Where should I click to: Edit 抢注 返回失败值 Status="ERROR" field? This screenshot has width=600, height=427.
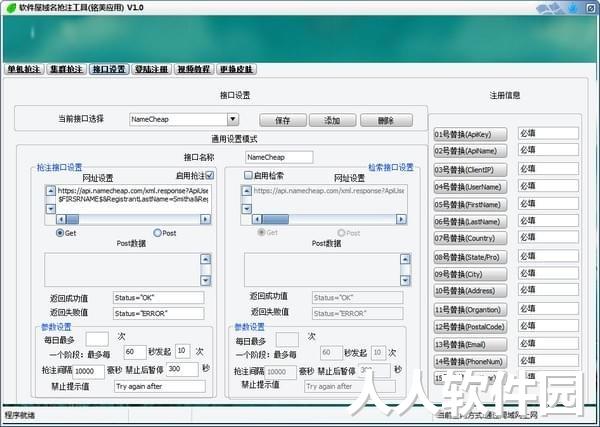pos(158,313)
